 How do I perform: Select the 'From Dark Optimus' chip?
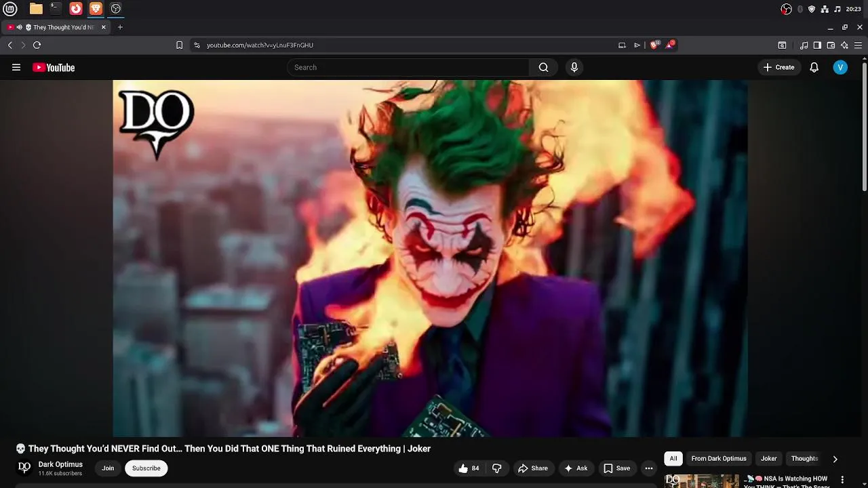pyautogui.click(x=719, y=459)
